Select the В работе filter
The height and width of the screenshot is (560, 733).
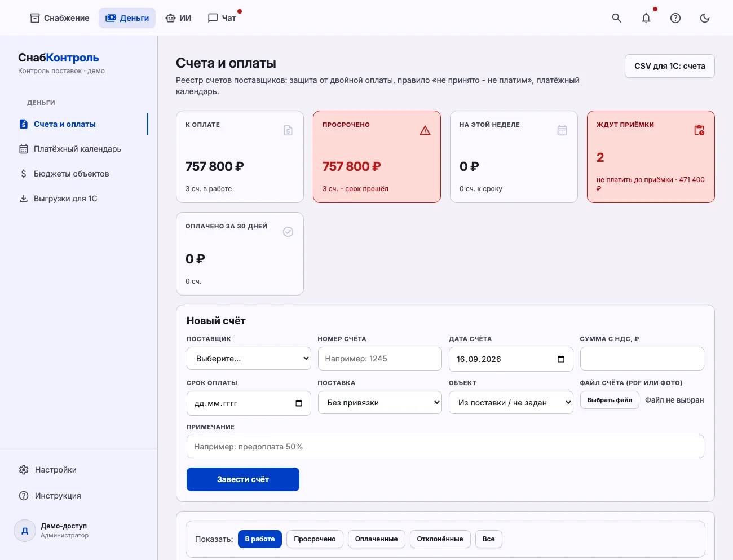pos(260,539)
